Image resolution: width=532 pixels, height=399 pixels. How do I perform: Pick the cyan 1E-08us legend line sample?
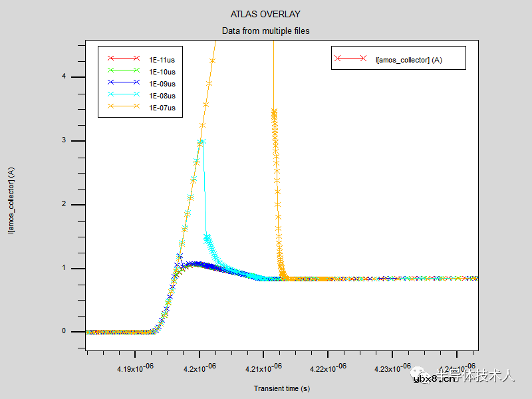pyautogui.click(x=123, y=94)
